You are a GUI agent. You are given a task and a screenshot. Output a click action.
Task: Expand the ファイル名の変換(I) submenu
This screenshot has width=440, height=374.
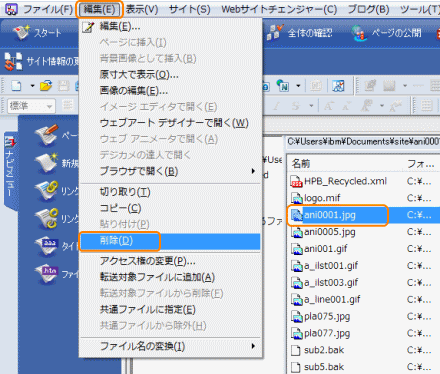pos(170,346)
